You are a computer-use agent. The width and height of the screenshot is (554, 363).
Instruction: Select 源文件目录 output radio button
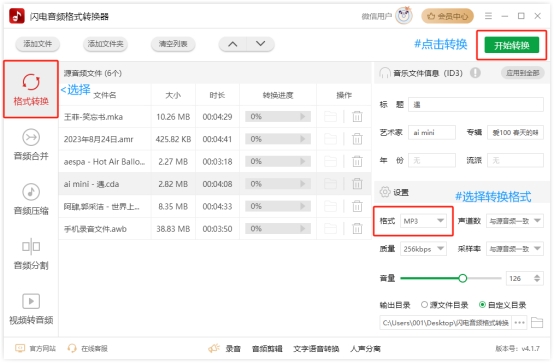tap(424, 304)
